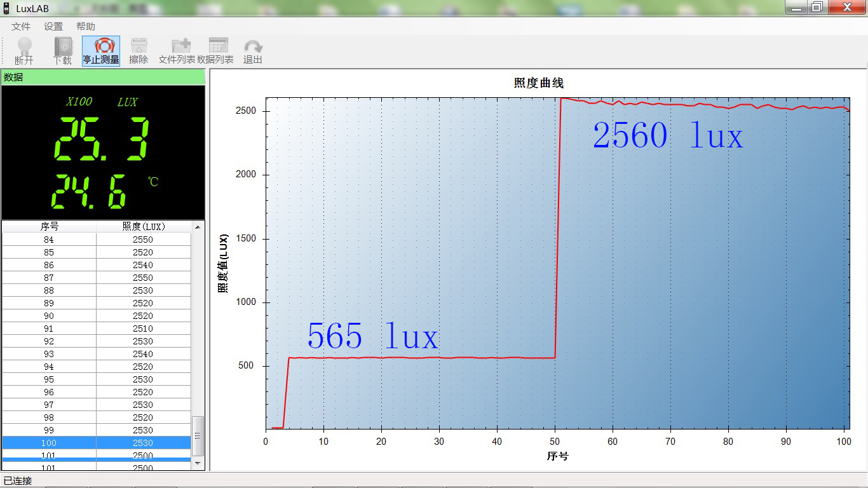Click the 数据 panel header

click(103, 77)
